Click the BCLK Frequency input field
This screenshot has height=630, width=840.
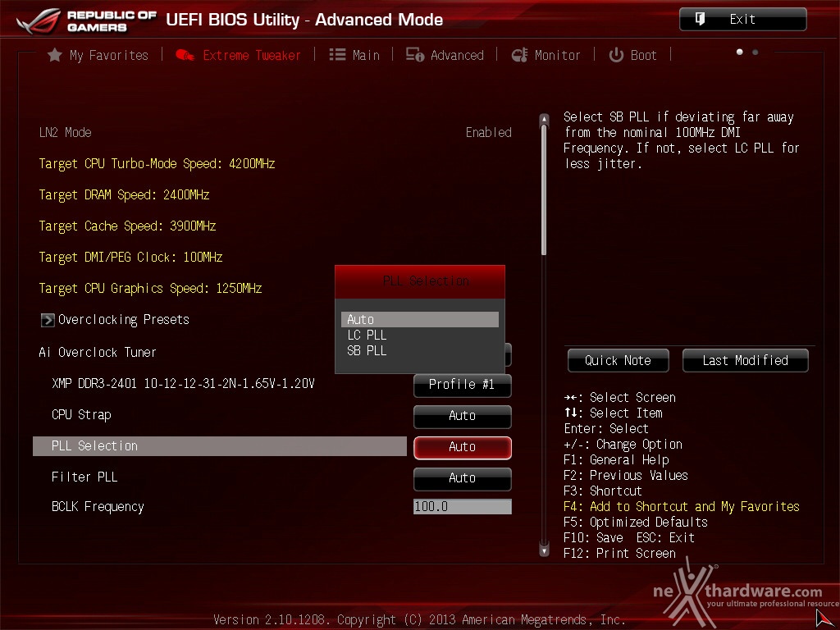(x=463, y=506)
